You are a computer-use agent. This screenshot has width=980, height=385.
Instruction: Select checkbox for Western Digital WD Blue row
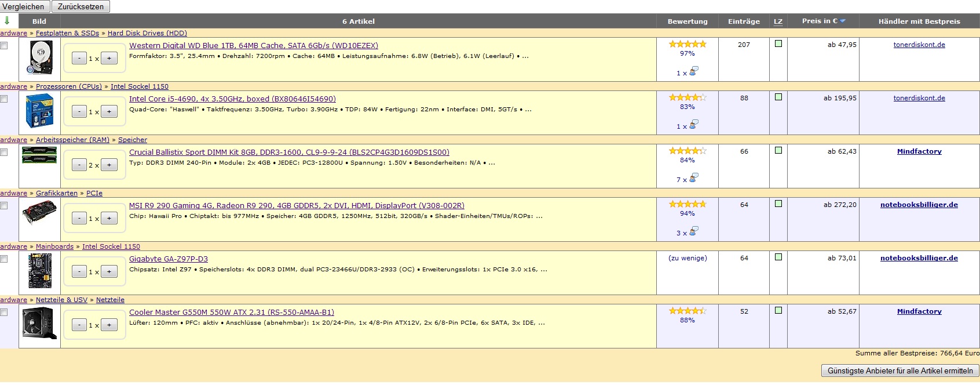[4, 45]
